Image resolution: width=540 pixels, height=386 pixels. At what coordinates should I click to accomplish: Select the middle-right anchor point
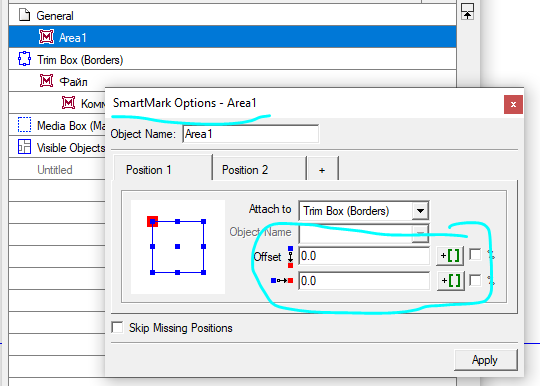point(204,247)
